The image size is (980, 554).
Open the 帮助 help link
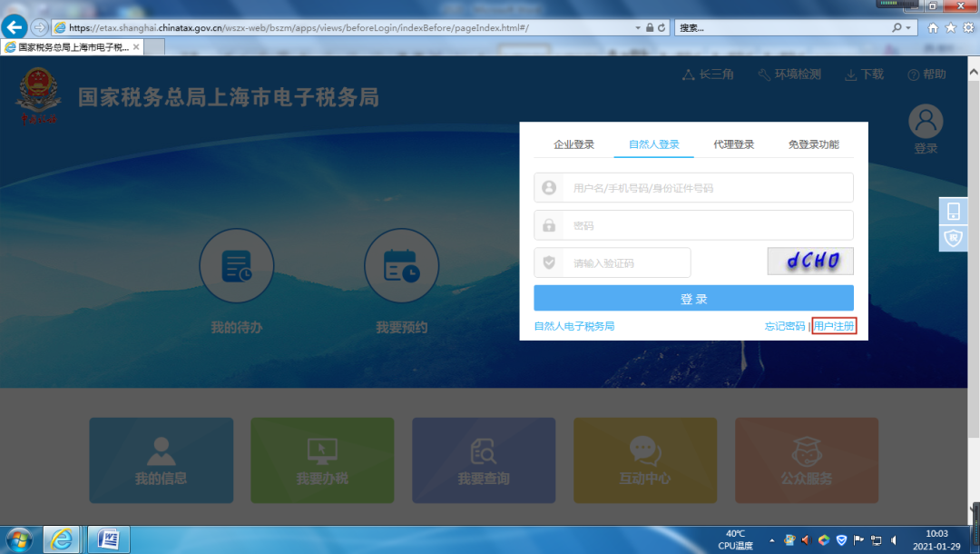point(926,74)
